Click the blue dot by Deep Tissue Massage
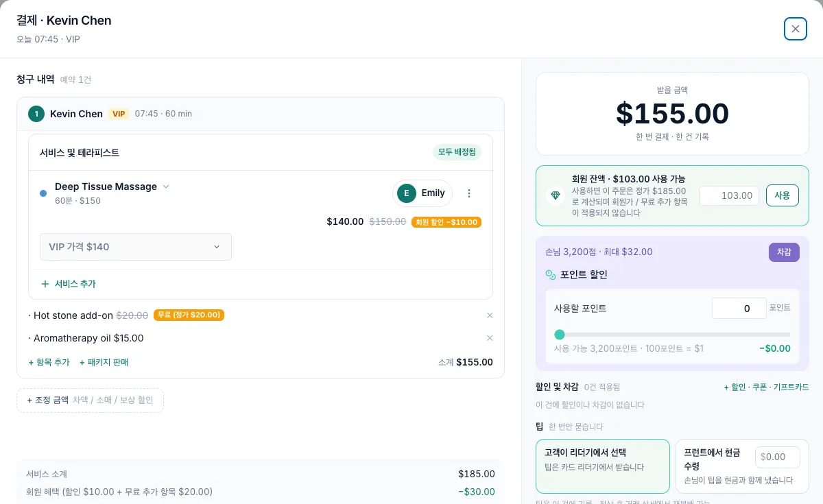Image resolution: width=823 pixels, height=504 pixels. click(43, 193)
